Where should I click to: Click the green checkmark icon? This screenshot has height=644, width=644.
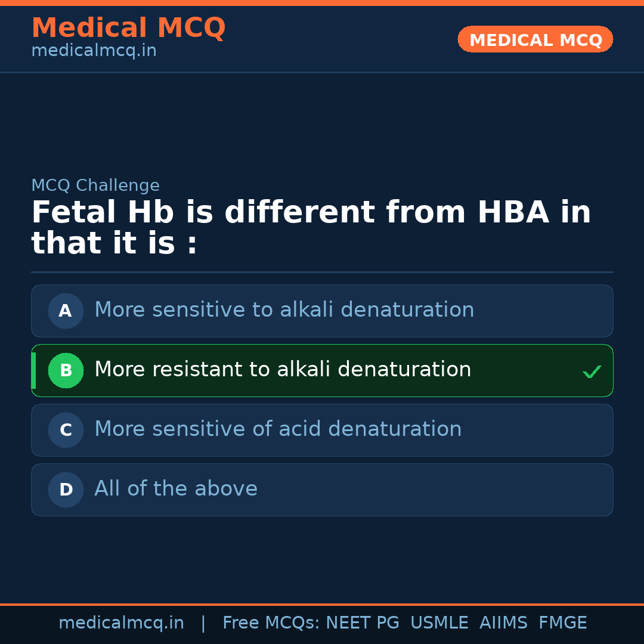pyautogui.click(x=592, y=372)
